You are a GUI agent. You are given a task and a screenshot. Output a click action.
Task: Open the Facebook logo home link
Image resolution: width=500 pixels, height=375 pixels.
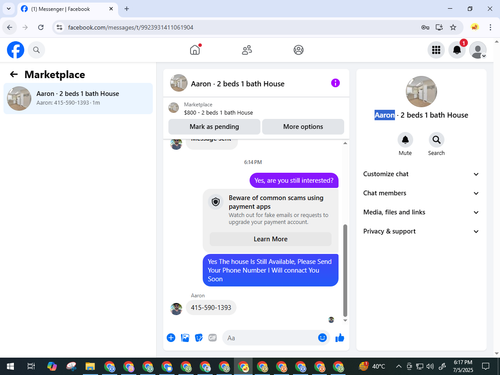(x=16, y=50)
